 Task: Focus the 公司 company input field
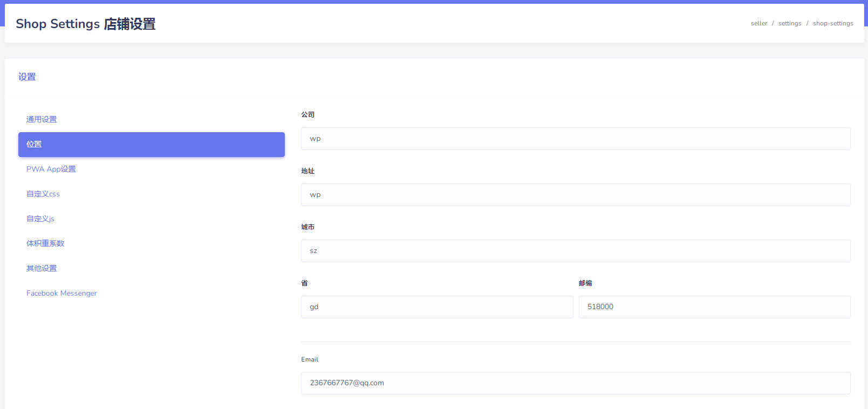pyautogui.click(x=575, y=139)
